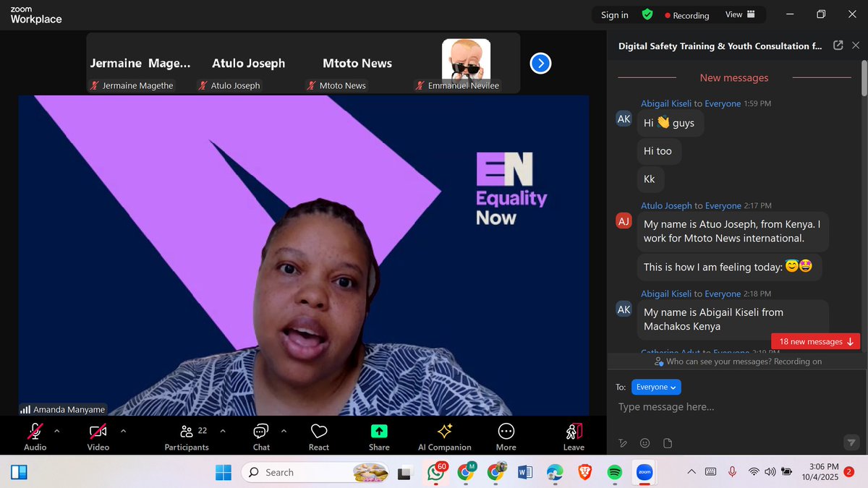Expand the video options caret
868x488 pixels.
point(123,431)
